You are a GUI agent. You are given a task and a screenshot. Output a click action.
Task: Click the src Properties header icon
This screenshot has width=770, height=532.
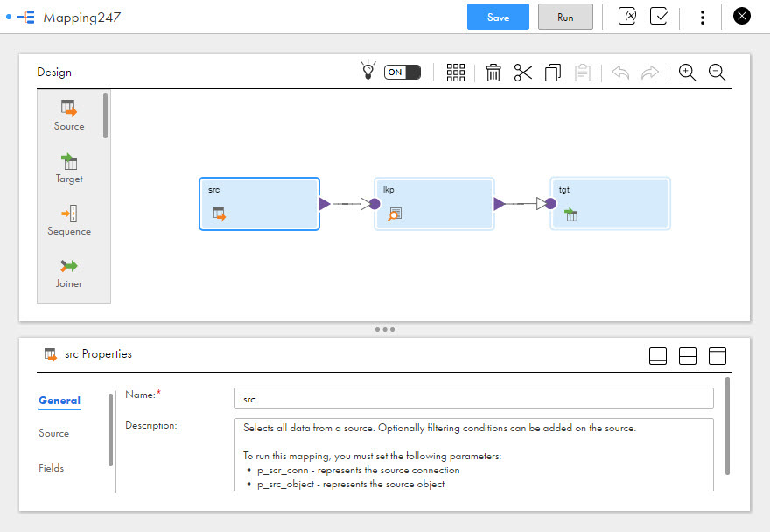click(x=51, y=354)
